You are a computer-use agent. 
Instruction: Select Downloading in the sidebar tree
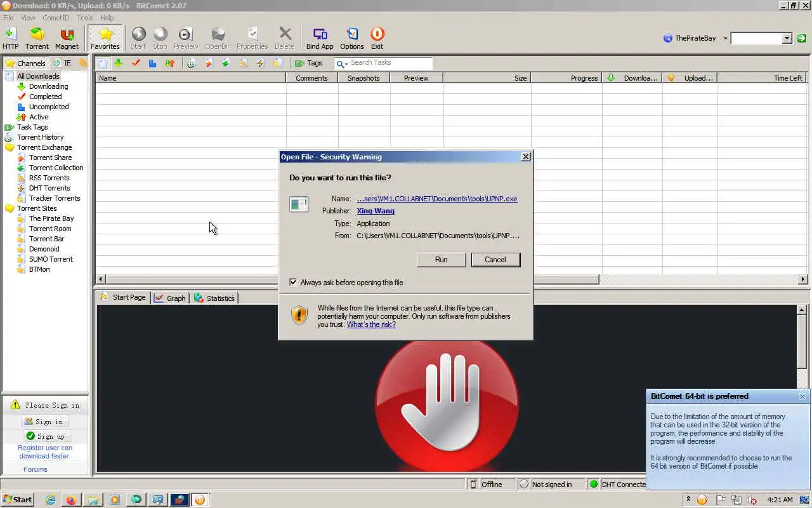tap(48, 86)
